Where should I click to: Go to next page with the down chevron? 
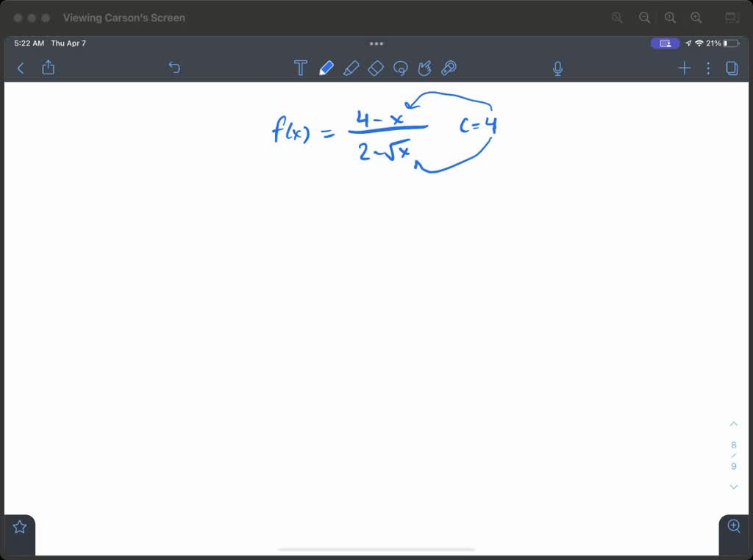pos(733,487)
